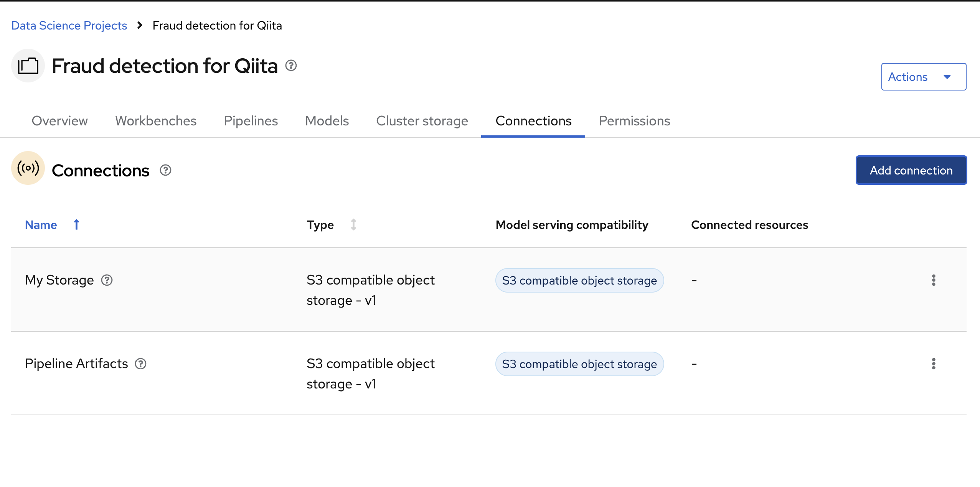980x487 pixels.
Task: Select the Permissions tab
Action: click(x=634, y=121)
